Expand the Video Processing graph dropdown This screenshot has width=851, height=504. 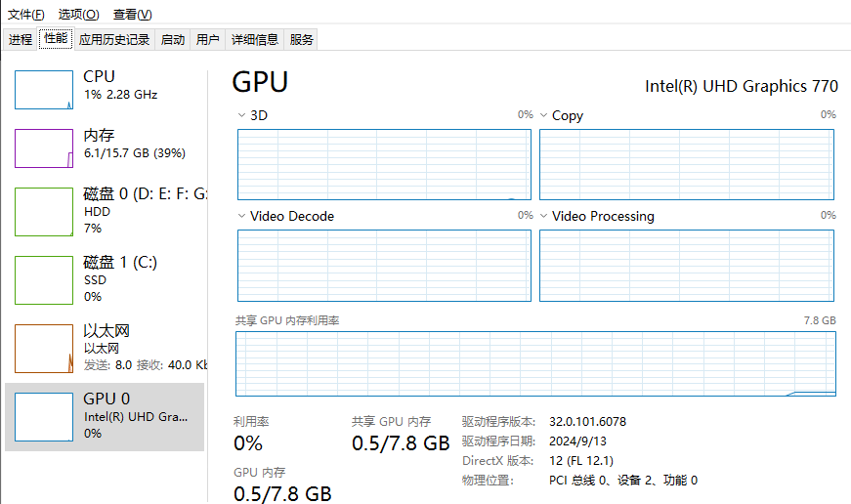tap(543, 216)
